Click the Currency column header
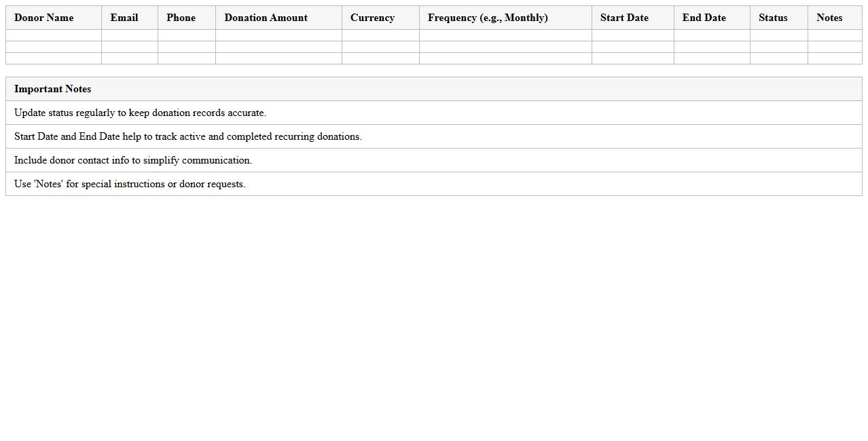 point(372,18)
